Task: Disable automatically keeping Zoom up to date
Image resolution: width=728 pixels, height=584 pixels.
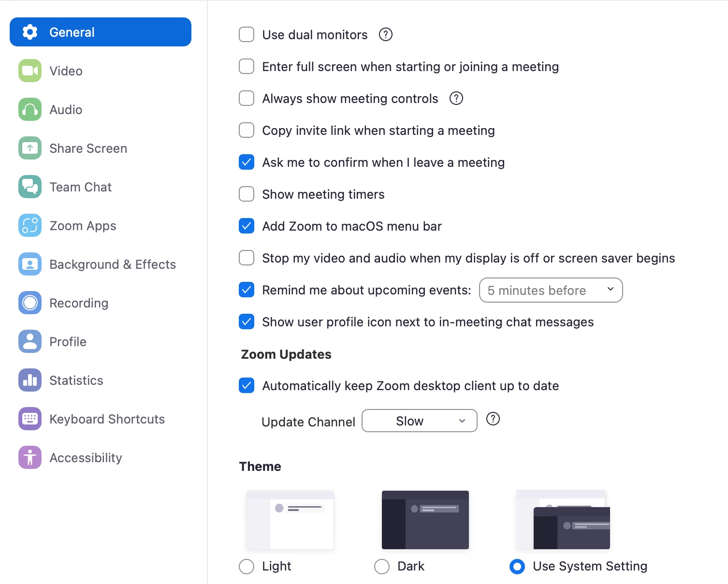Action: click(x=247, y=385)
